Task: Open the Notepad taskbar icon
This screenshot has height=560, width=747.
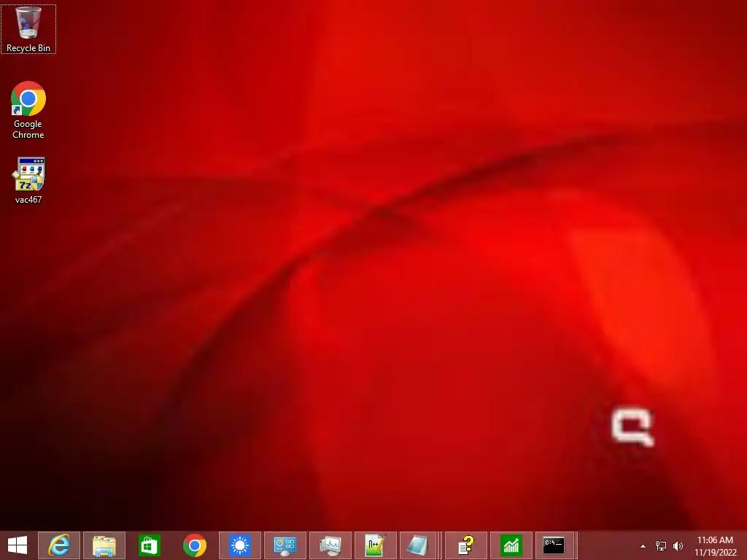Action: point(419,545)
